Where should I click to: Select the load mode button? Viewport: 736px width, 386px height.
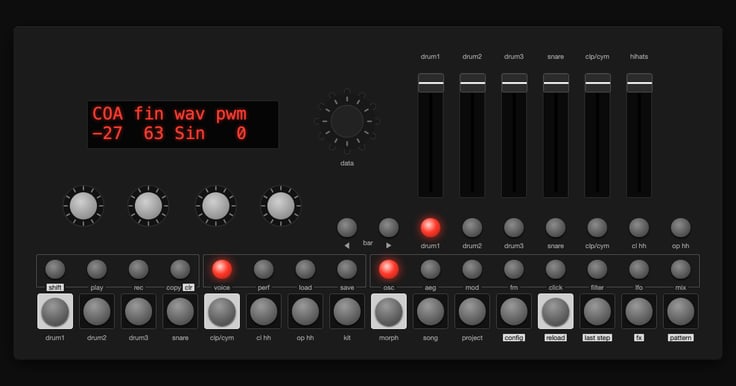click(306, 270)
